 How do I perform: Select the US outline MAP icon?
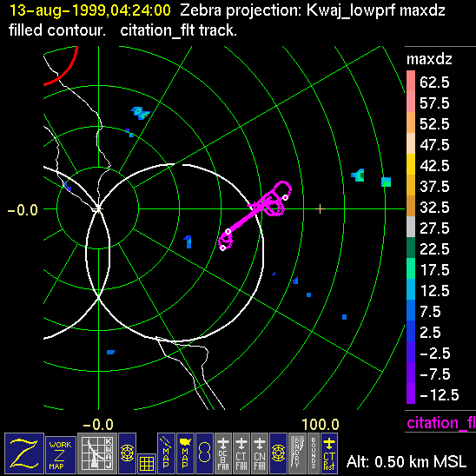(185, 453)
